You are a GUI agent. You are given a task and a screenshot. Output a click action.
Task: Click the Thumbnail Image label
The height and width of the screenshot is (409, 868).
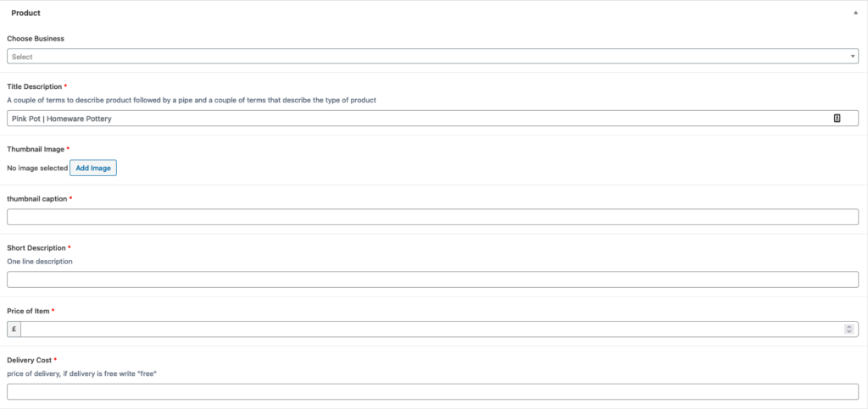coord(35,149)
